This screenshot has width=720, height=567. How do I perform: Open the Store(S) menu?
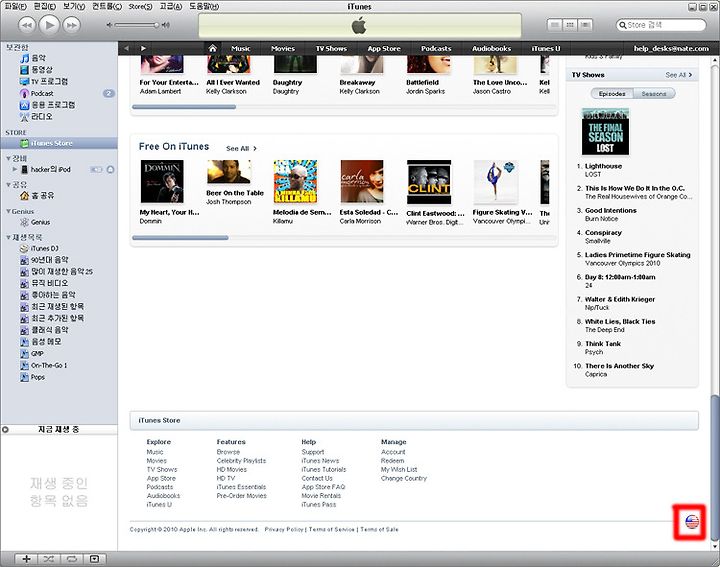140,6
